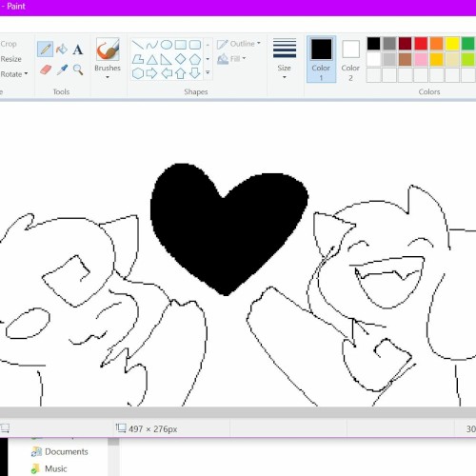Activate the Color 2 selector
Screen dimensions: 476x476
[x=350, y=59]
